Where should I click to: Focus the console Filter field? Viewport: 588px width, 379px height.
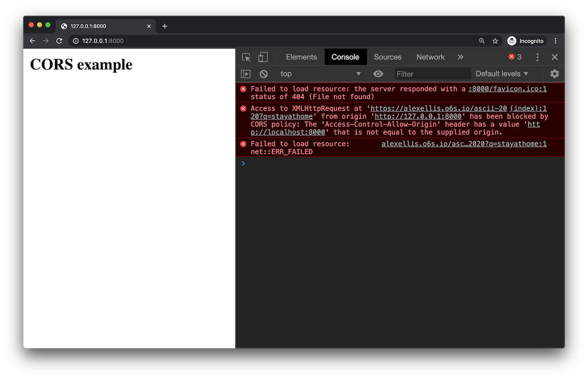click(x=432, y=74)
